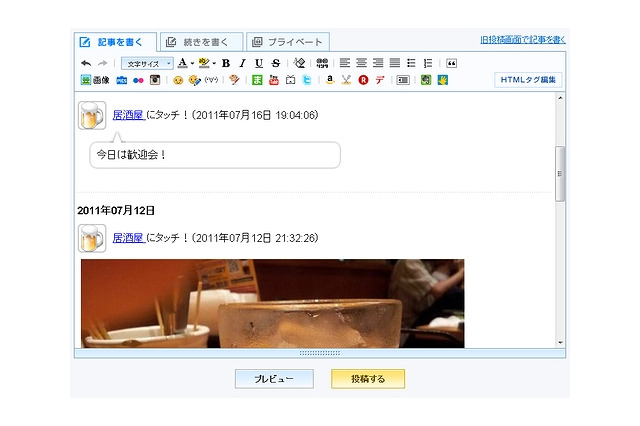Open the restaurant fork and knife icon
The height and width of the screenshot is (426, 640).
(347, 80)
